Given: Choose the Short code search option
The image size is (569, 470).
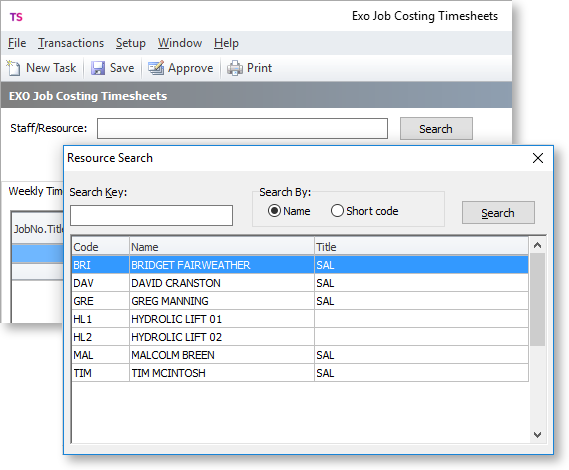Looking at the screenshot, I should pos(337,211).
